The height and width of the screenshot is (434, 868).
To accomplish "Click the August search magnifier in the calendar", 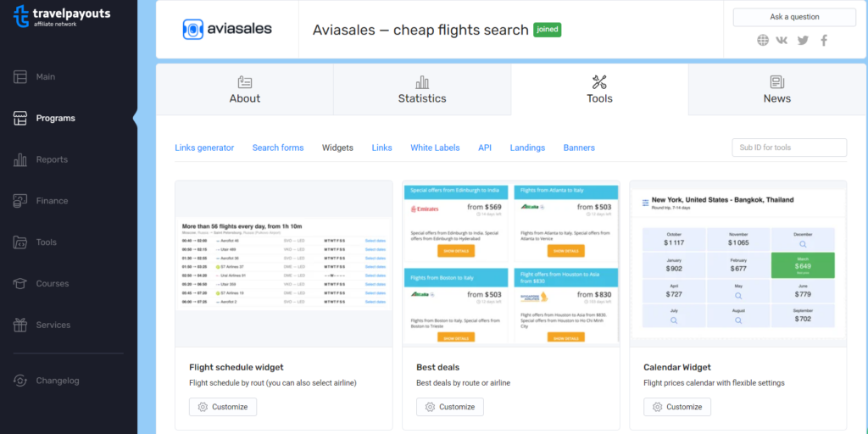I will (738, 320).
